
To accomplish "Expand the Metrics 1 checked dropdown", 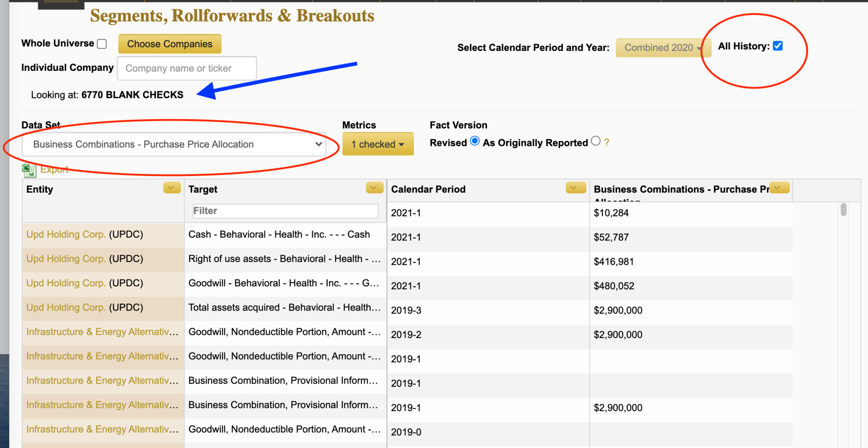I will (x=378, y=144).
